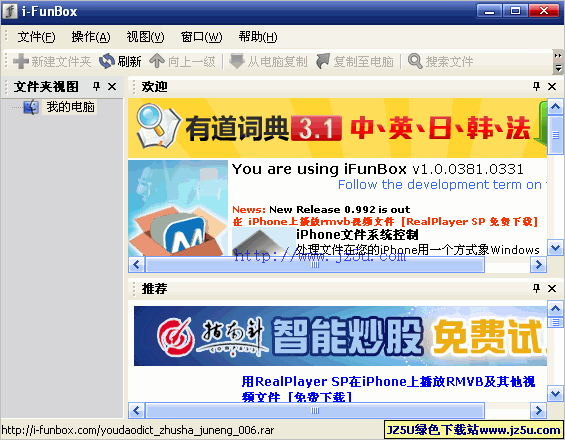Pin the 欢迎 panel
The width and height of the screenshot is (565, 440).
[537, 86]
